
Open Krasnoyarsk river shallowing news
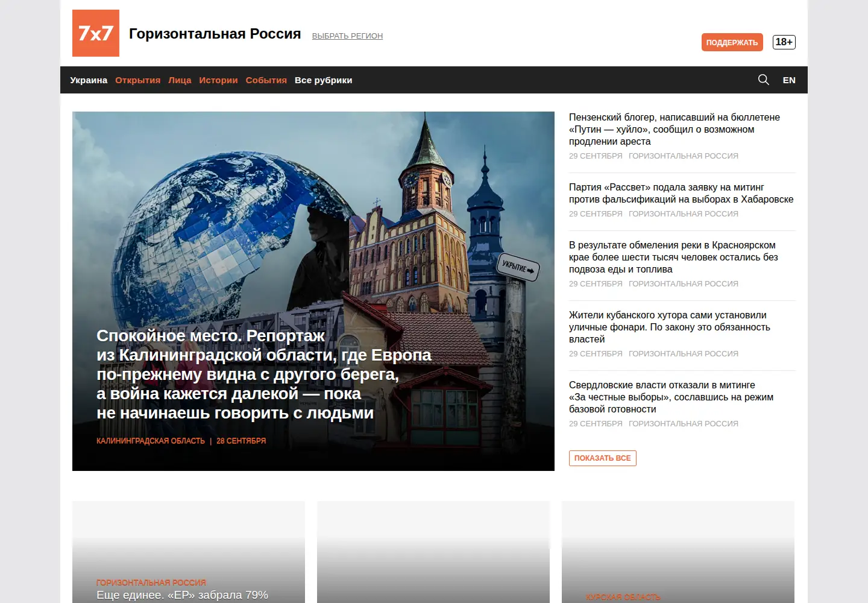673,257
